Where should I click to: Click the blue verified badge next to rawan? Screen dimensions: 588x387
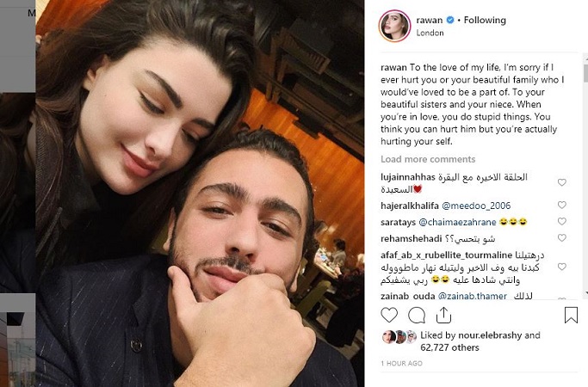450,21
